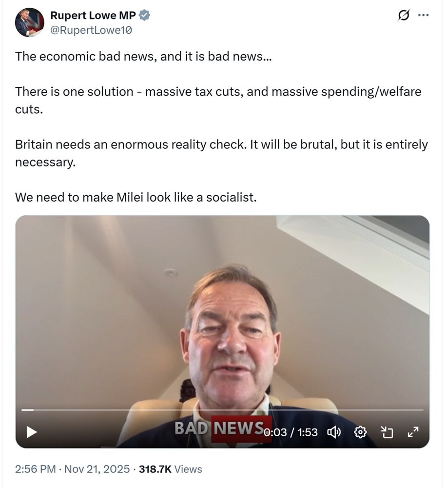The width and height of the screenshot is (448, 488).
Task: Mute the video using the speaker icon
Action: tap(334, 432)
